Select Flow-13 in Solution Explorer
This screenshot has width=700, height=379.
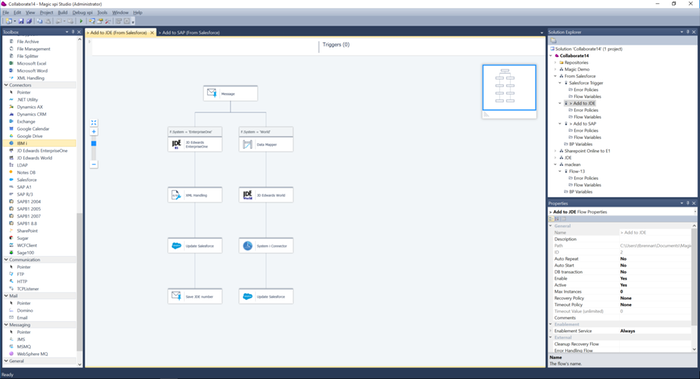click(x=576, y=171)
